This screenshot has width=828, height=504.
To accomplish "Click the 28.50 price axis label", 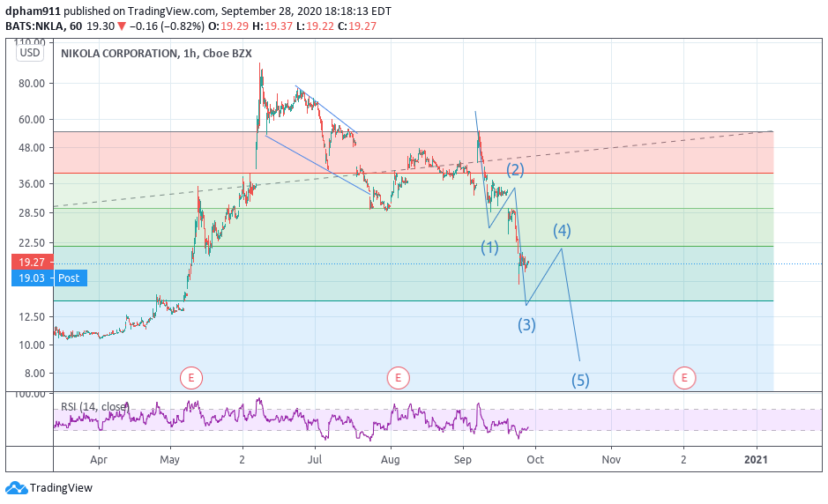I will 33,212.
